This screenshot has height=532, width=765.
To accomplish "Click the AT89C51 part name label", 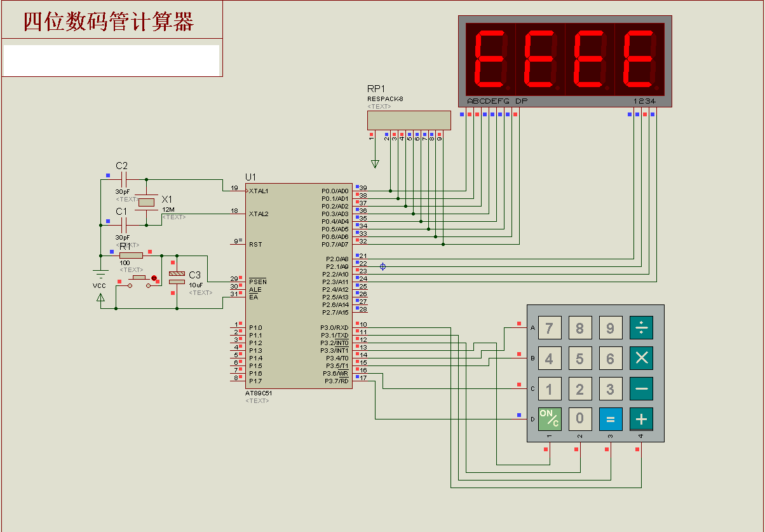I will [260, 393].
